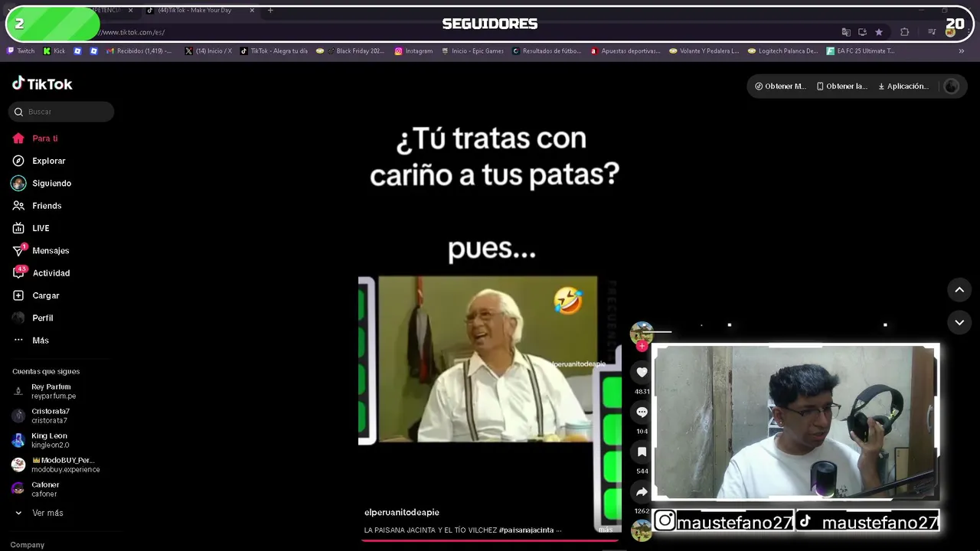Click the Explorar compass icon

pos(18,161)
